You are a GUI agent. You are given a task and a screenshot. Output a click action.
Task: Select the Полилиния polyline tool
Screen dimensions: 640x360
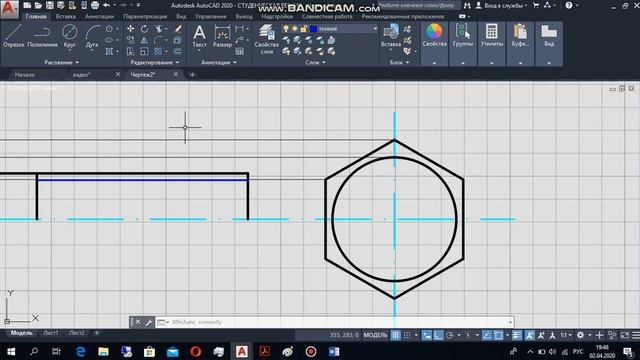point(42,36)
